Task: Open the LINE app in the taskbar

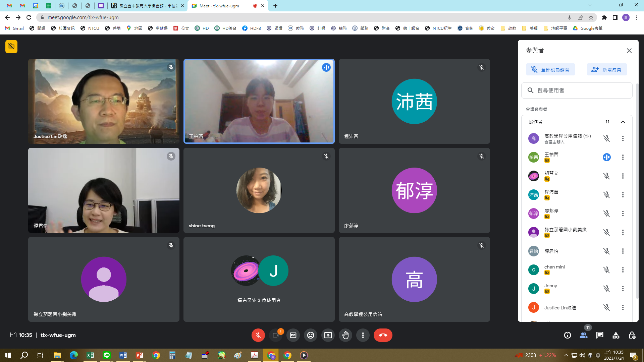Action: pos(107,355)
